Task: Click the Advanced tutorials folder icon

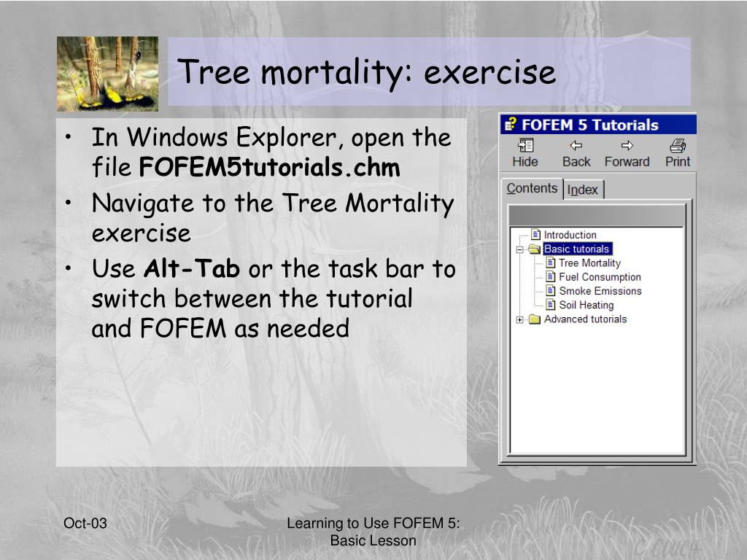Action: 535,319
